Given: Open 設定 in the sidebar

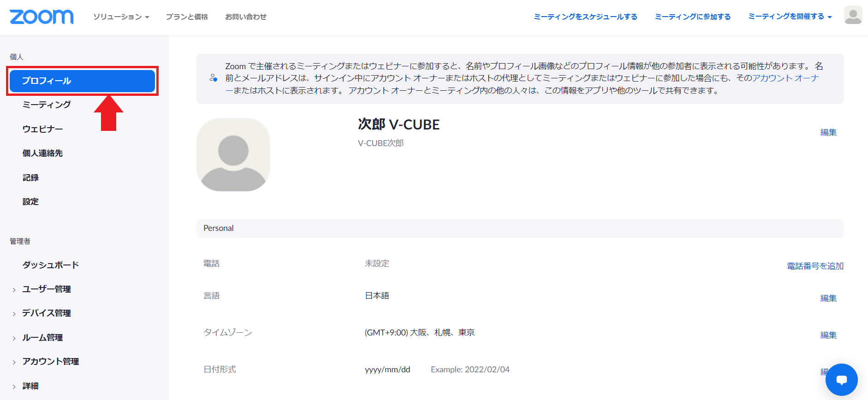Looking at the screenshot, I should pos(30,201).
